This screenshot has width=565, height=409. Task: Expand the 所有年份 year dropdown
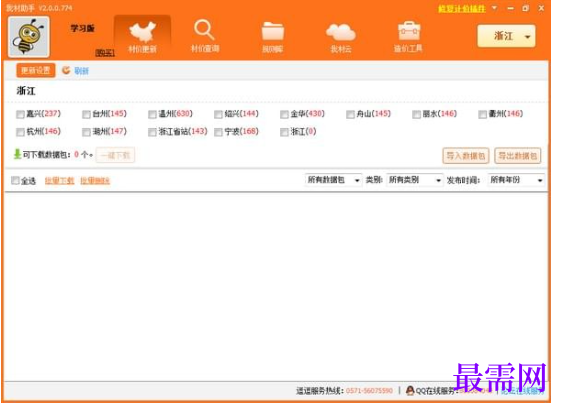516,180
